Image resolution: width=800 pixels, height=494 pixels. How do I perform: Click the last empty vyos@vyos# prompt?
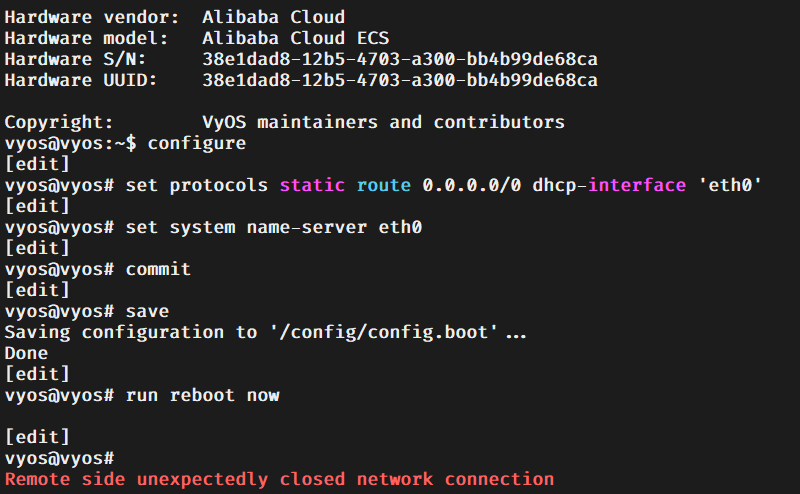coord(59,458)
